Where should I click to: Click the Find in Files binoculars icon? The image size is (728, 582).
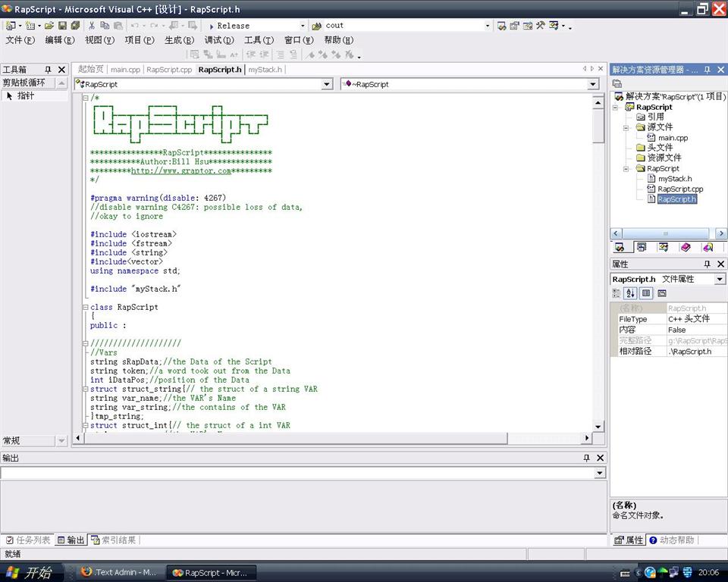pyautogui.click(x=317, y=26)
